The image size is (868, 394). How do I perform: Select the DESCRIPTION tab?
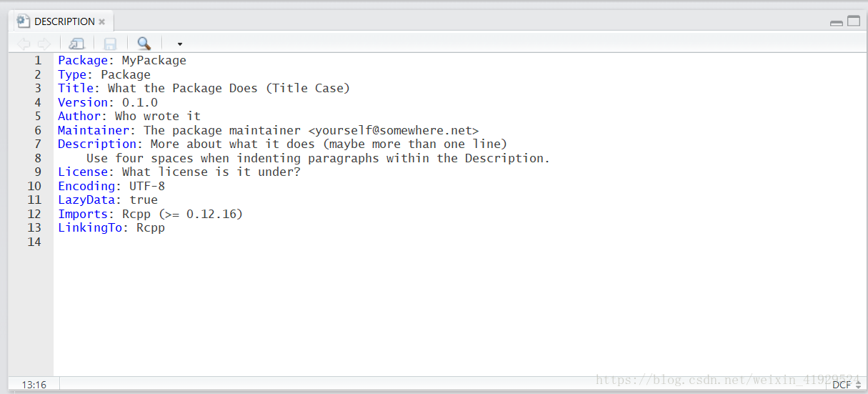coord(64,21)
